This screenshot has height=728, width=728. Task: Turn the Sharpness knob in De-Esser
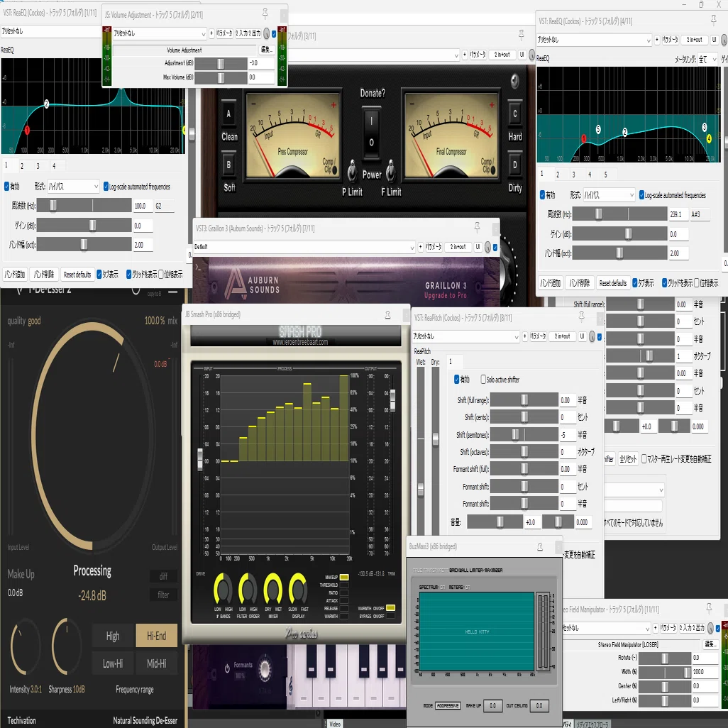point(66,646)
